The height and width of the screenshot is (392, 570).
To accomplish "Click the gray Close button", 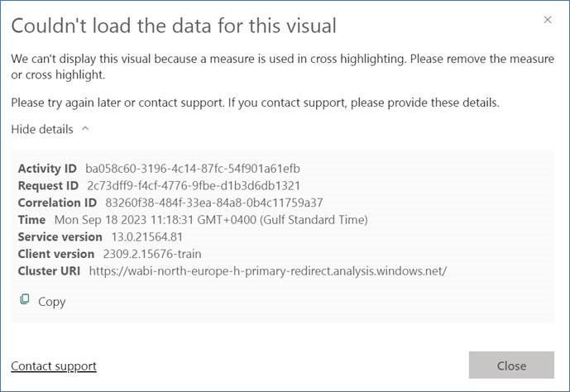I will 511,365.
